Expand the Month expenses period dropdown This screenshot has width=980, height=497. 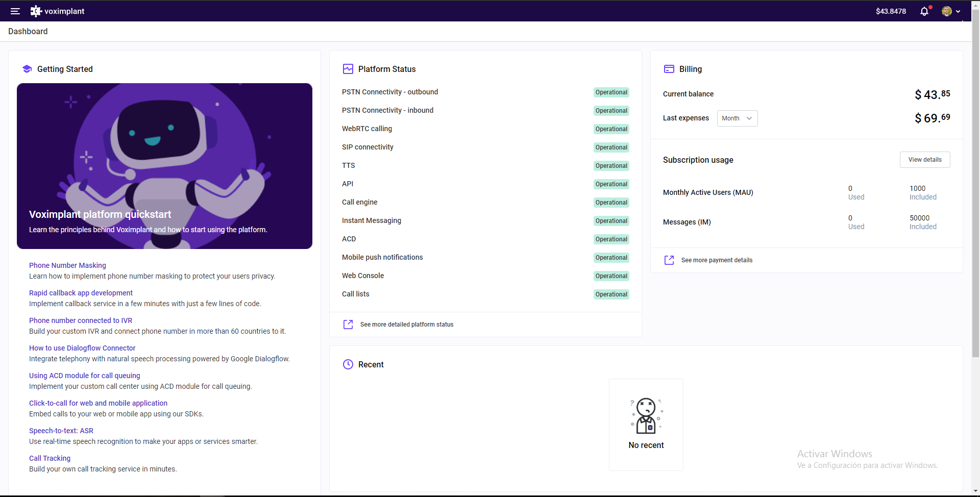point(737,118)
